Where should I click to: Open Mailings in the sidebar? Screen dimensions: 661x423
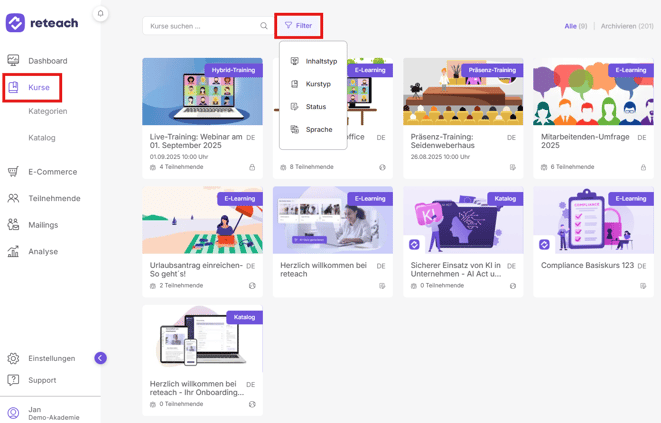click(43, 225)
